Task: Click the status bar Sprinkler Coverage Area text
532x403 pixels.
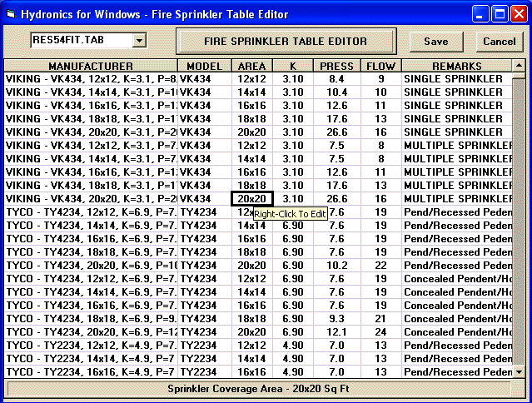Action: click(259, 389)
